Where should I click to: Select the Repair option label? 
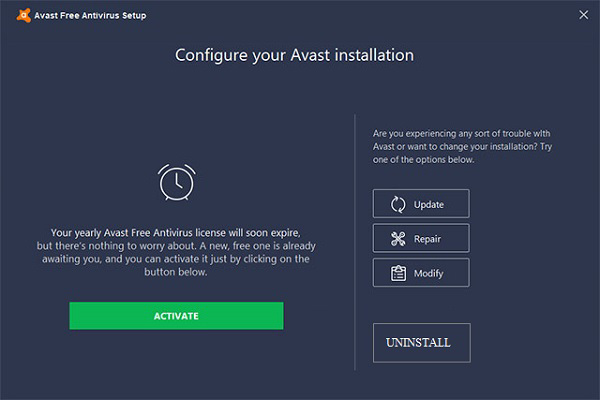427,239
